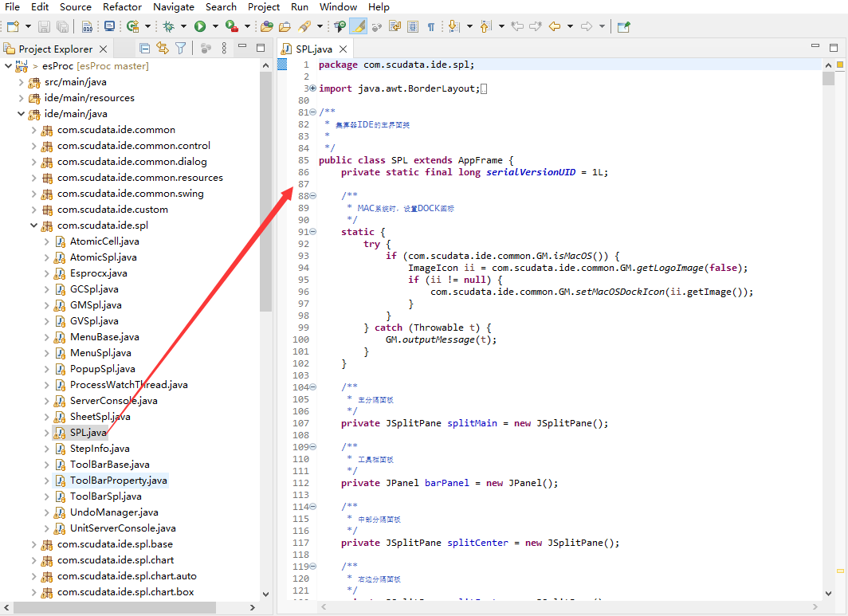The width and height of the screenshot is (848, 616).
Task: Click the yellow Back navigation arrow
Action: (555, 26)
